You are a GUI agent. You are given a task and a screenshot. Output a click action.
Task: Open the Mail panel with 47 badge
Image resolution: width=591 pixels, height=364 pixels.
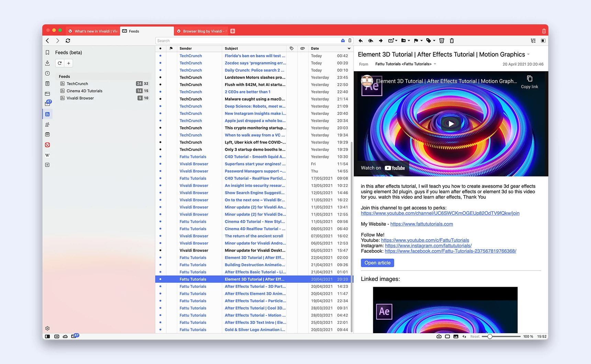pos(48,103)
